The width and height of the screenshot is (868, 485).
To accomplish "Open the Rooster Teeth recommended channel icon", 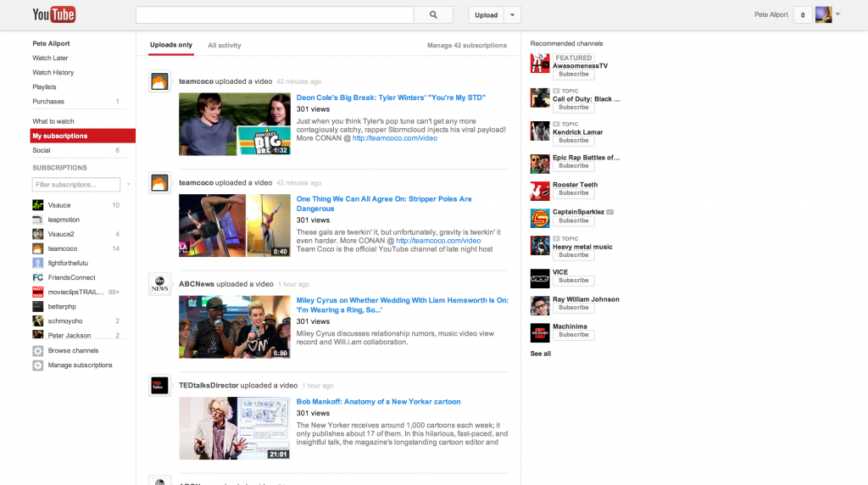I will [540, 191].
